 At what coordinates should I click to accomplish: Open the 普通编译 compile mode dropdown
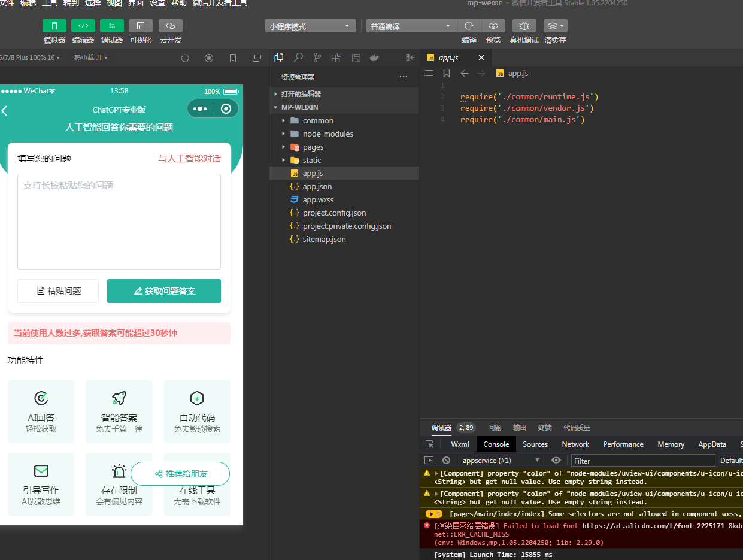411,26
